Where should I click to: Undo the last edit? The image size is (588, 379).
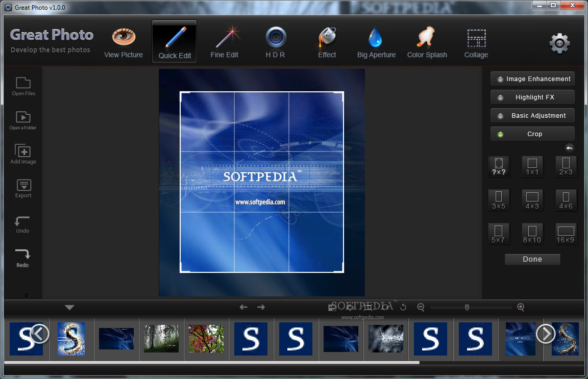[x=22, y=224]
